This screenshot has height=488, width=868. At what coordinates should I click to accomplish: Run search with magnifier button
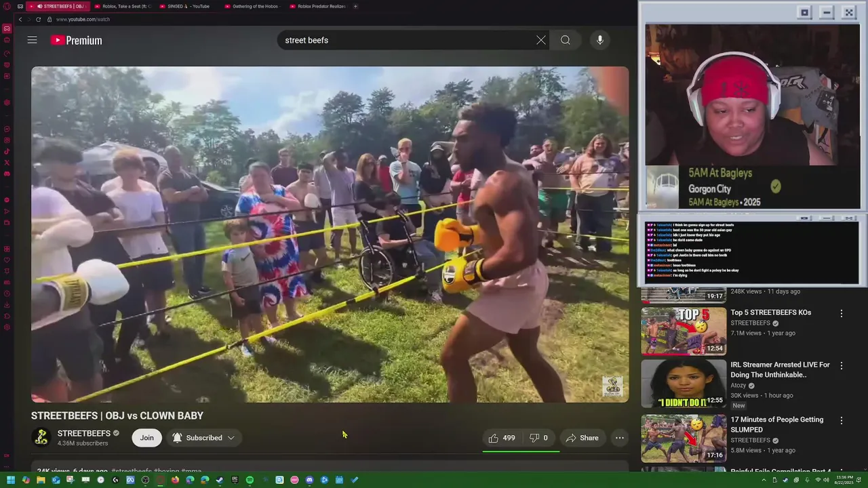click(x=565, y=40)
